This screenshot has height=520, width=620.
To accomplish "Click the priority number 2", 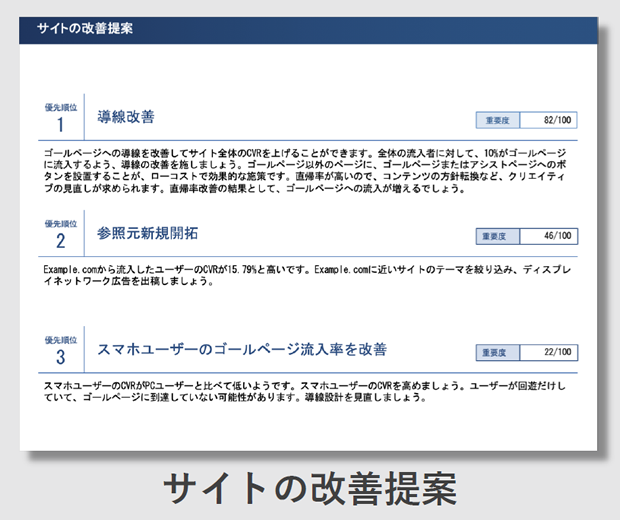I will pos(60,241).
